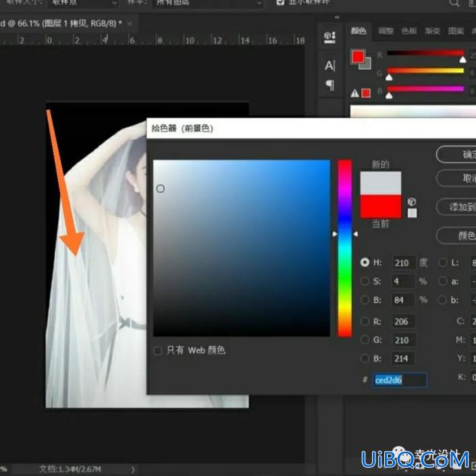Switch to the 渐变 panel tab

432,31
